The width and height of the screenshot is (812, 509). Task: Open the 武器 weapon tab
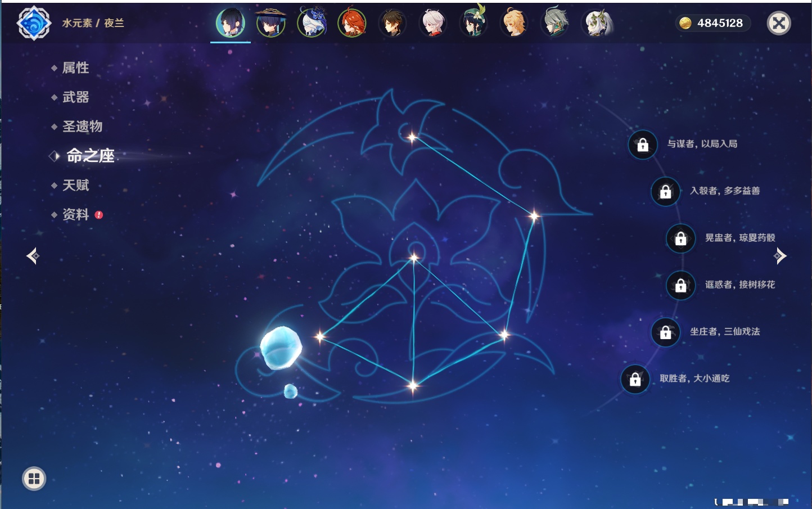click(x=75, y=97)
